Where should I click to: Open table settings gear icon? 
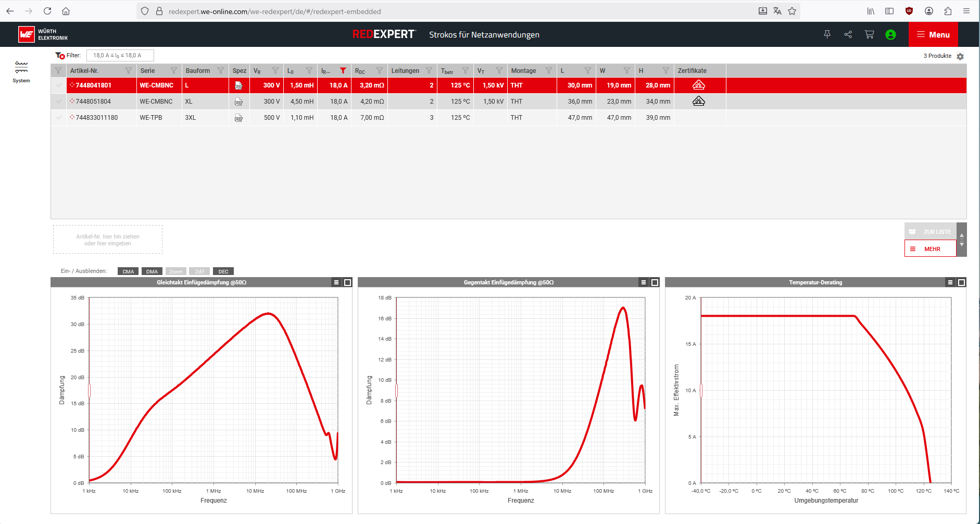tap(960, 56)
